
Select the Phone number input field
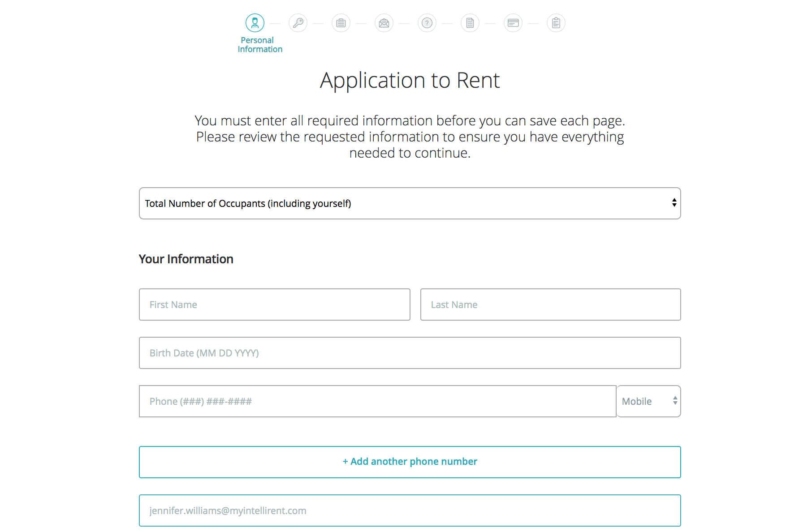coord(377,401)
